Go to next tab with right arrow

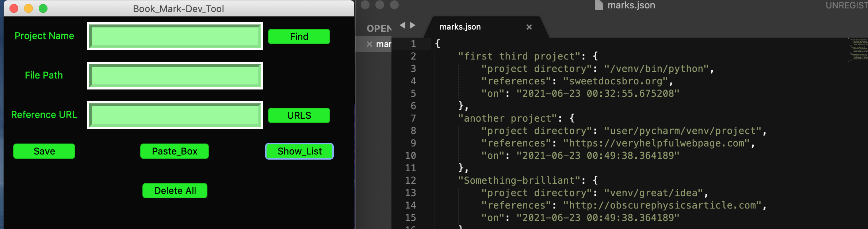pyautogui.click(x=413, y=25)
